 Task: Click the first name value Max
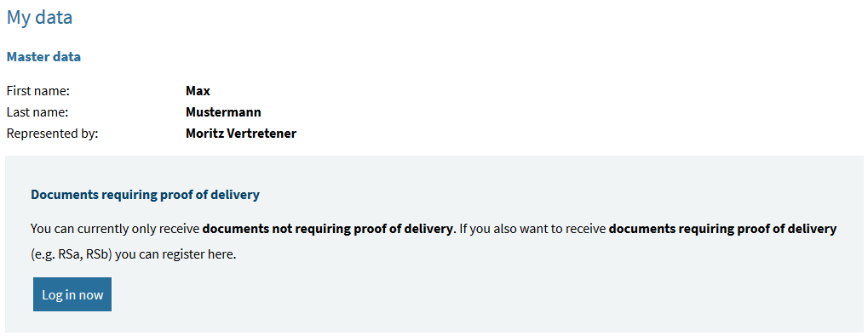[x=198, y=91]
